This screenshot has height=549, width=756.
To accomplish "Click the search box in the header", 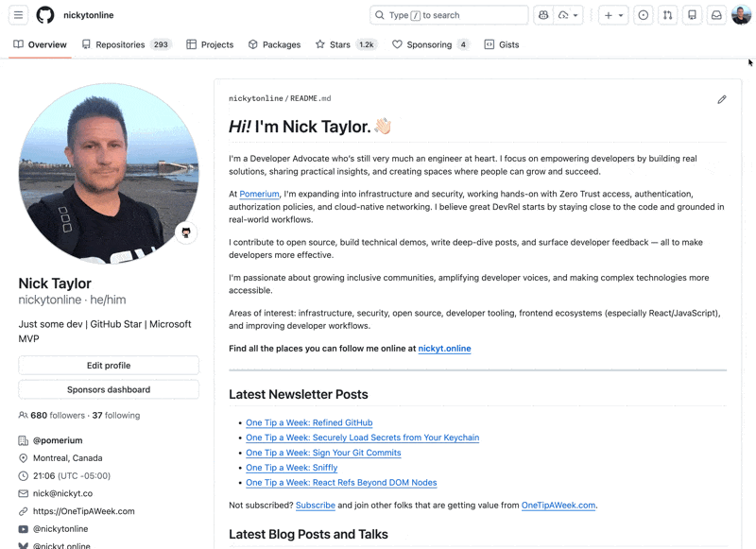I will (450, 15).
